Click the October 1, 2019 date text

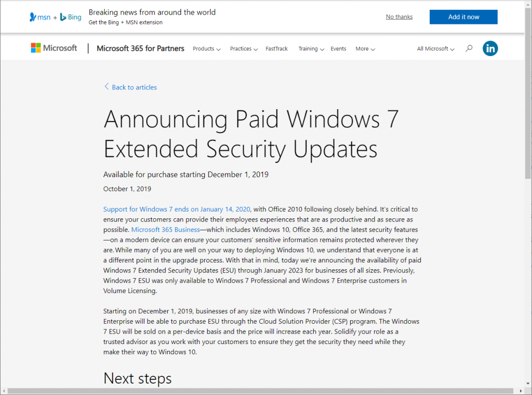(127, 189)
